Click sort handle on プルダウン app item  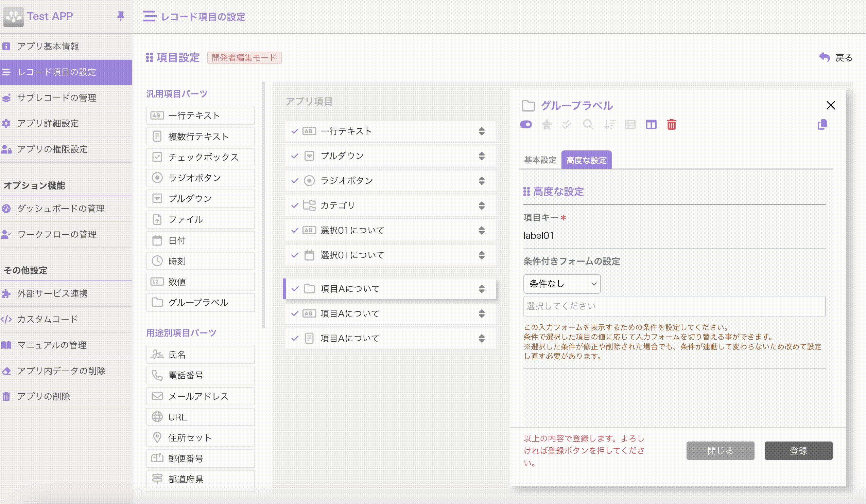tap(482, 156)
